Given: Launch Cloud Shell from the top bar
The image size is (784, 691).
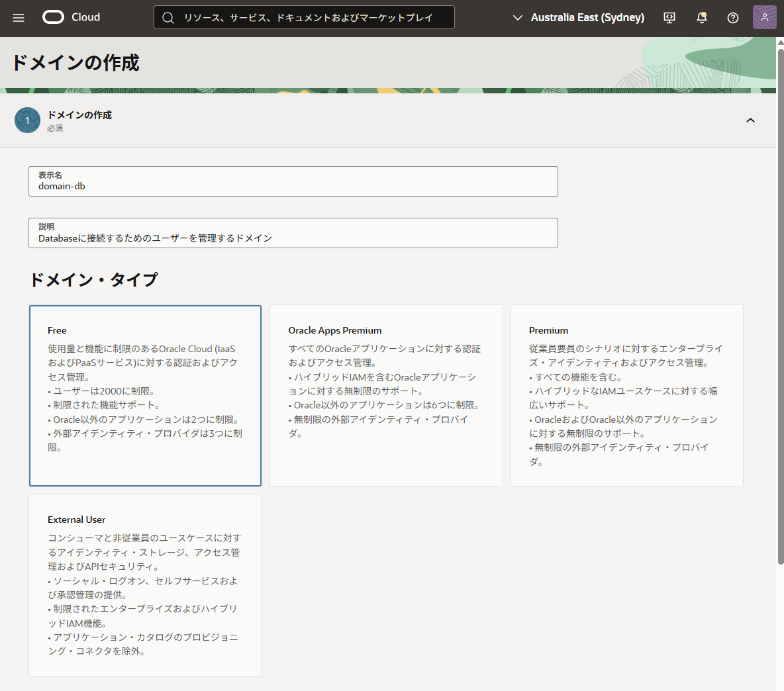Looking at the screenshot, I should click(669, 18).
